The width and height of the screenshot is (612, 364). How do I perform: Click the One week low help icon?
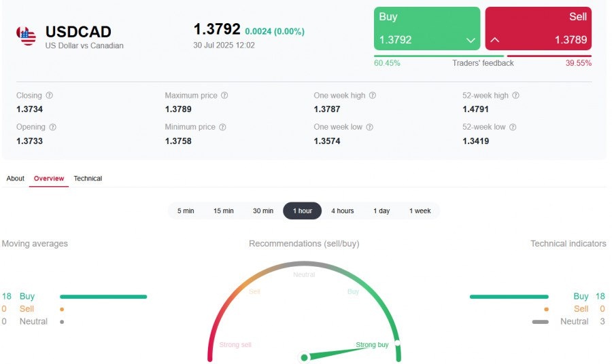coord(370,127)
